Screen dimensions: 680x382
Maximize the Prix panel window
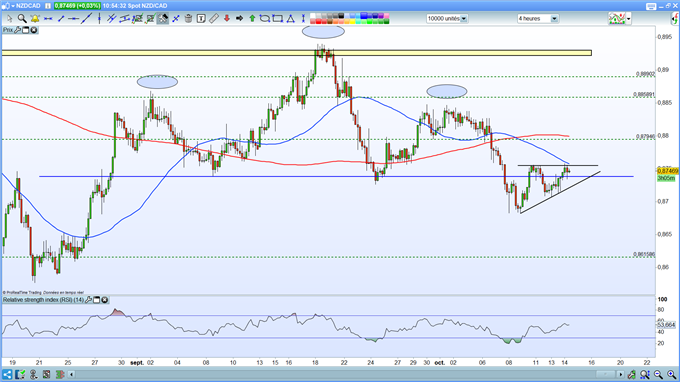26,30
